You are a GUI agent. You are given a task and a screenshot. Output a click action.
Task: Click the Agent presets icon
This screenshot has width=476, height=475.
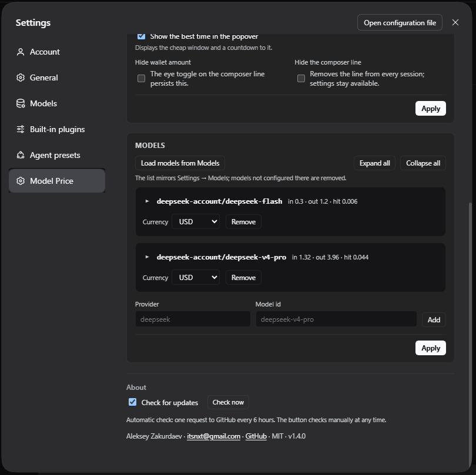pos(21,155)
